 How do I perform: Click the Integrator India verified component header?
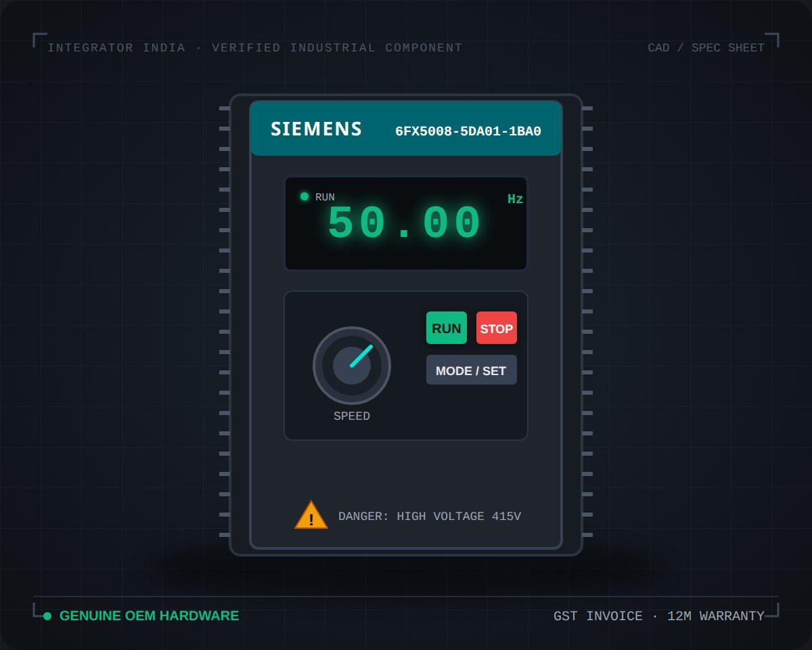[255, 48]
